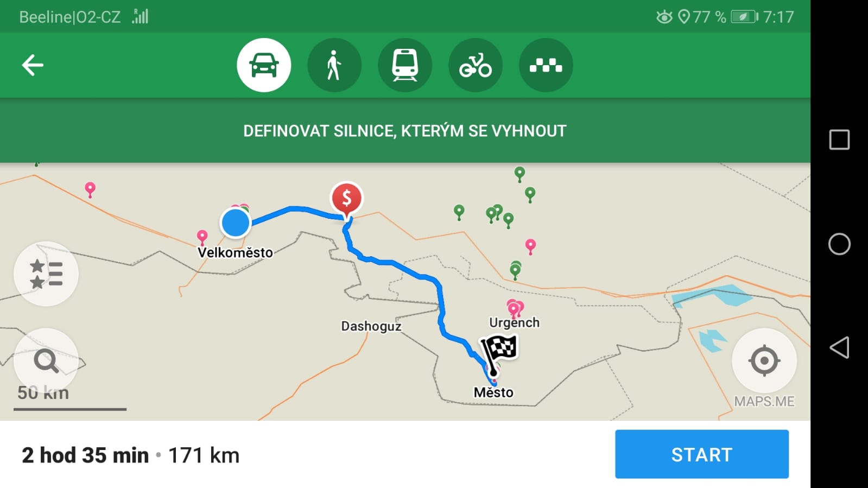Screen dimensions: 868x488
Task: Tap the Dashoguz city label
Action: pos(371,326)
